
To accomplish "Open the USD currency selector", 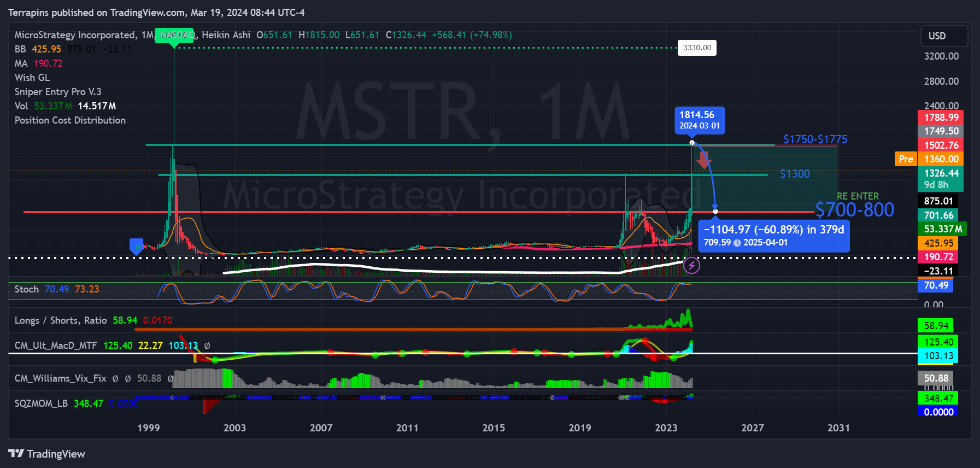I will tap(944, 36).
